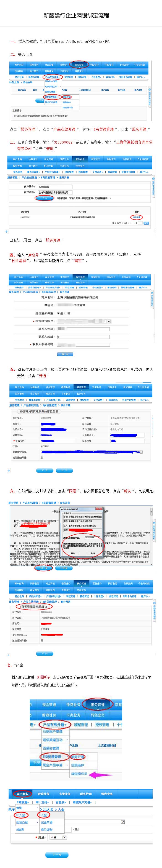This screenshot has height=868, width=162.
Task: Click 修改密码 link in first screenshot subnav
Action: click(x=110, y=77)
